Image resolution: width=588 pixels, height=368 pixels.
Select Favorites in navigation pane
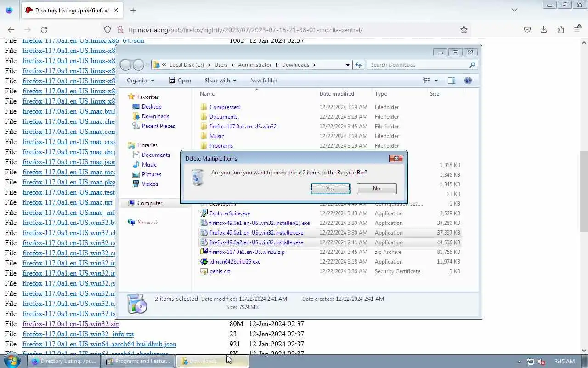(148, 97)
